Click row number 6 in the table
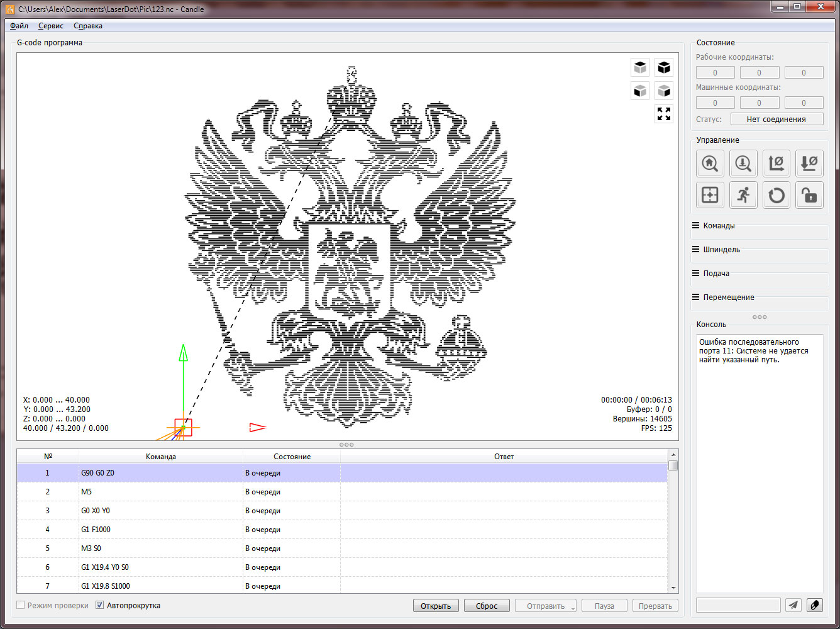Viewport: 840px width, 629px height. [47, 567]
